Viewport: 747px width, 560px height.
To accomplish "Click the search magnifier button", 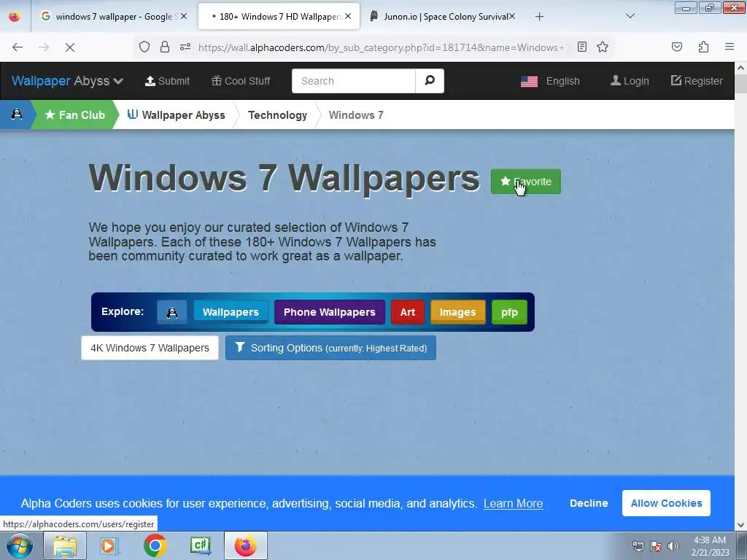I will pyautogui.click(x=430, y=80).
